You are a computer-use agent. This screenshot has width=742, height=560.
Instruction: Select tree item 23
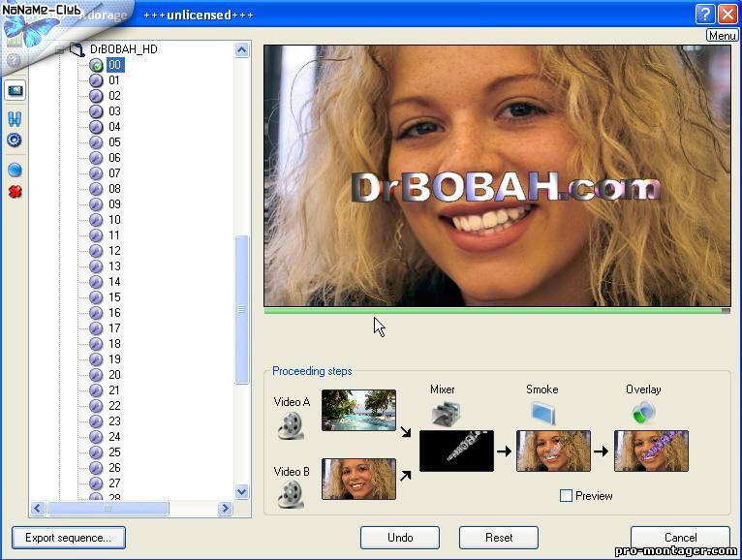pyautogui.click(x=114, y=421)
